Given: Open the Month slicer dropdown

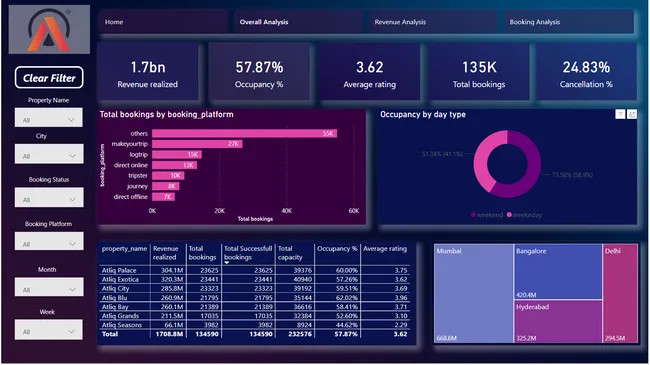Looking at the screenshot, I should tap(49, 287).
